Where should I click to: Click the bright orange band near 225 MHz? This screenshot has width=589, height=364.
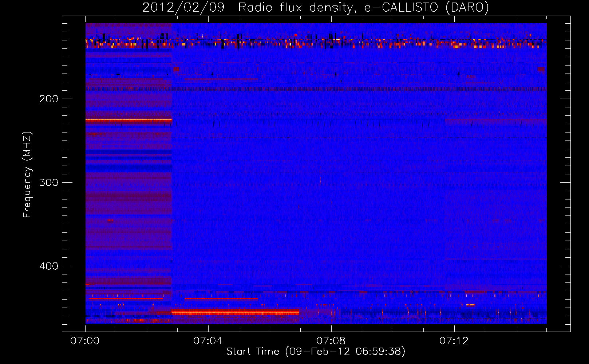tap(129, 119)
